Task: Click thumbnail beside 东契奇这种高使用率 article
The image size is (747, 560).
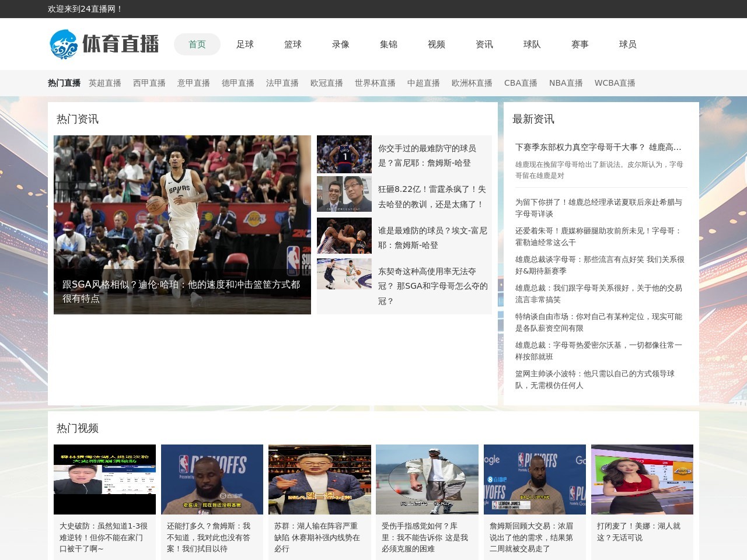Action: 344,274
